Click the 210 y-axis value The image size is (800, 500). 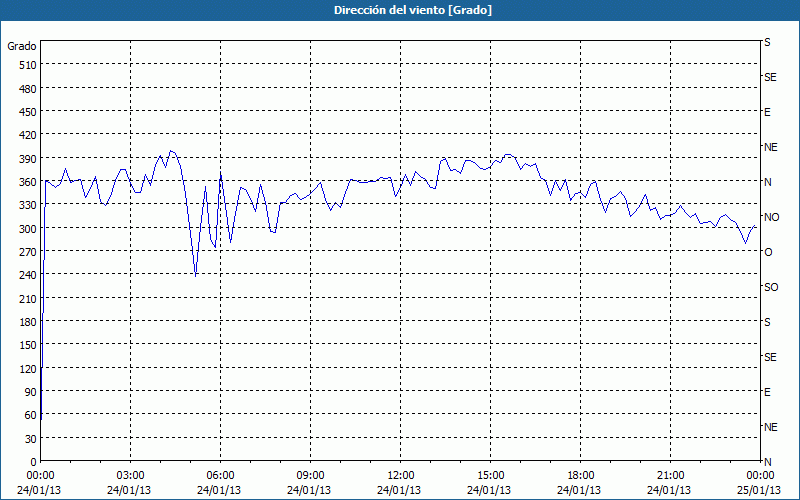(x=28, y=298)
